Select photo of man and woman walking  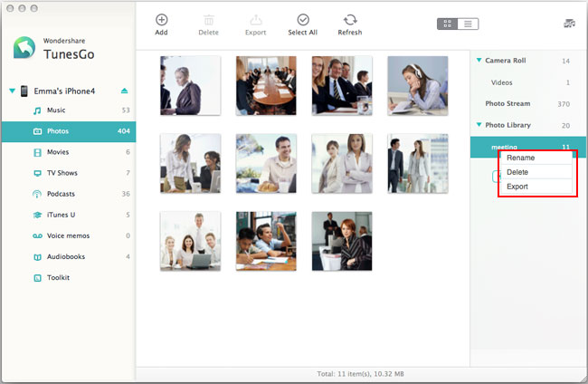click(x=418, y=163)
